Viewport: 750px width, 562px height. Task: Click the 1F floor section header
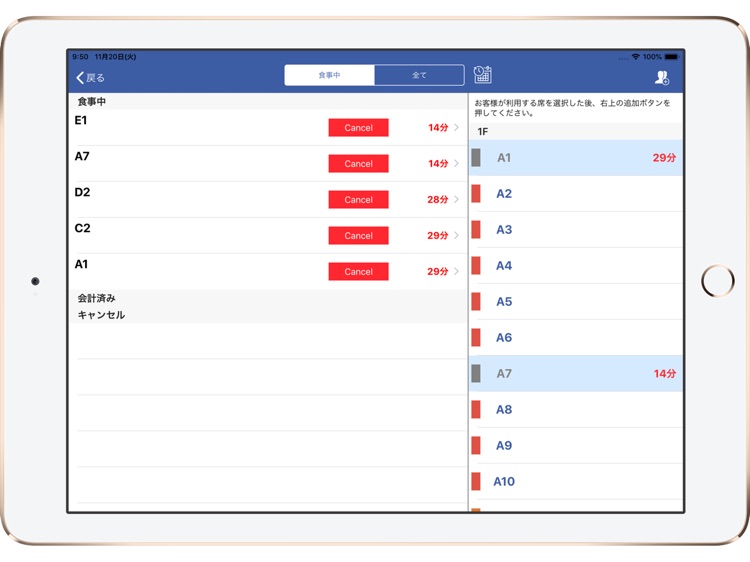coord(576,131)
